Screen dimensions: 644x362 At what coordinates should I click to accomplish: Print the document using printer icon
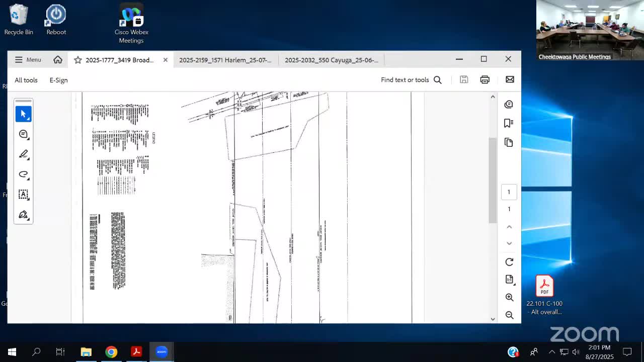[485, 80]
